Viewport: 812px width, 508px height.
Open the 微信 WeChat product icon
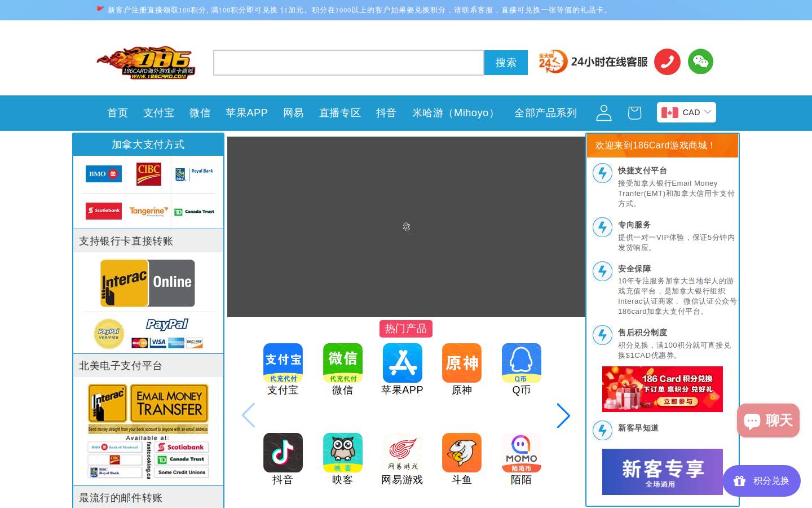coord(343,363)
